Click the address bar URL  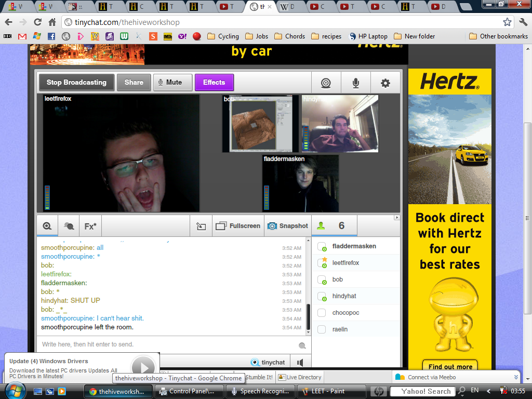click(127, 22)
